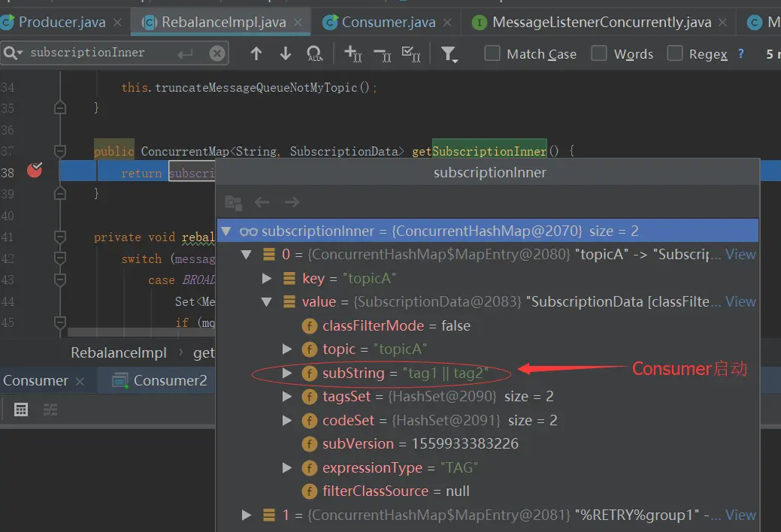This screenshot has width=781, height=532.
Task: Click the getSubscriptionInner method name
Action: 479,151
